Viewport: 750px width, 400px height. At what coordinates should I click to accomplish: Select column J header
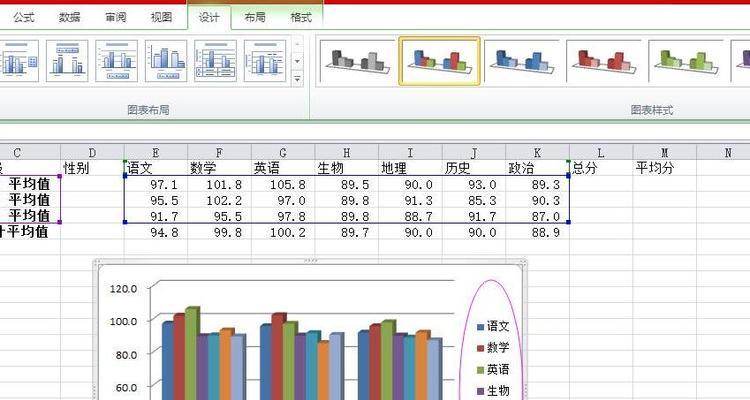(x=474, y=153)
